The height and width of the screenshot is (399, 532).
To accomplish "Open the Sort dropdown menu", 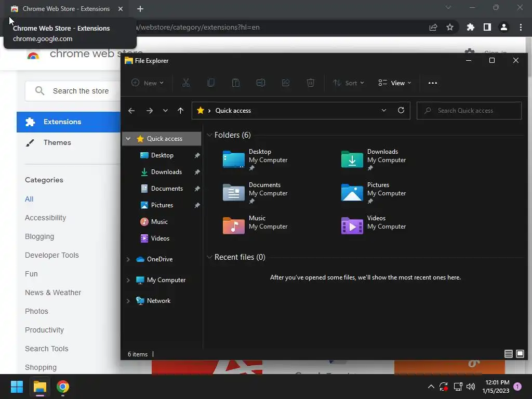I will tap(349, 83).
